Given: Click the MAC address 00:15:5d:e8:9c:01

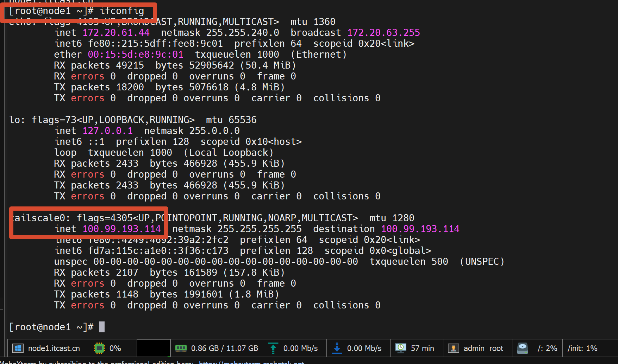Looking at the screenshot, I should pos(136,55).
